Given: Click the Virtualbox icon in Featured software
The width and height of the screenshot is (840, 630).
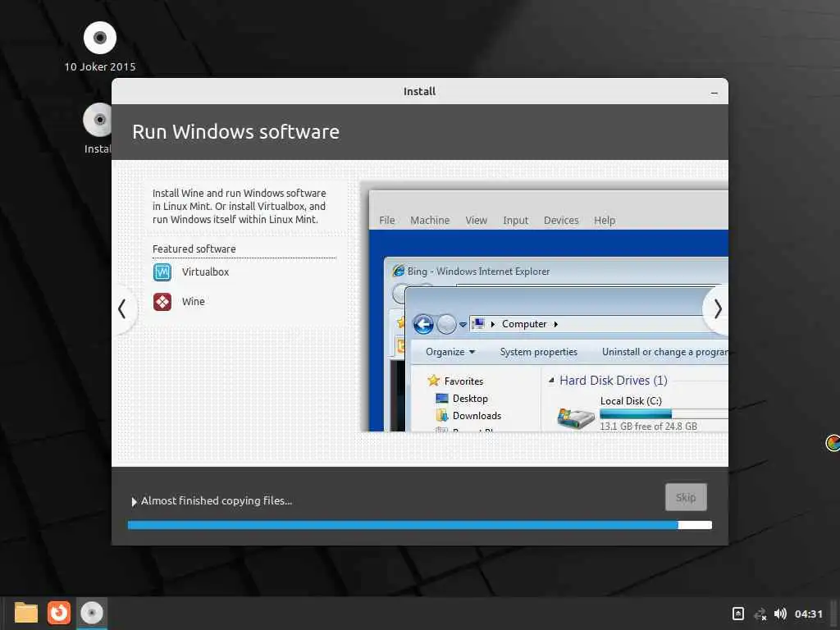Looking at the screenshot, I should [x=162, y=272].
